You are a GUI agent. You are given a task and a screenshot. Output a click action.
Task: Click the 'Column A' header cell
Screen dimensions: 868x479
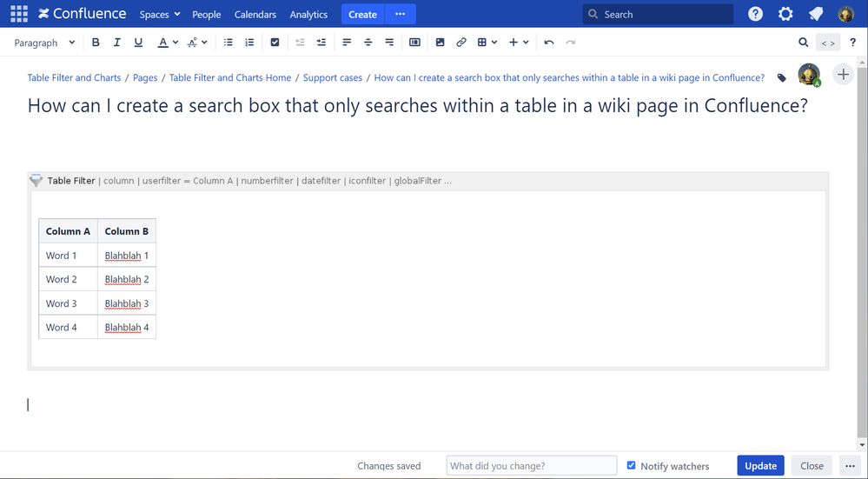68,231
